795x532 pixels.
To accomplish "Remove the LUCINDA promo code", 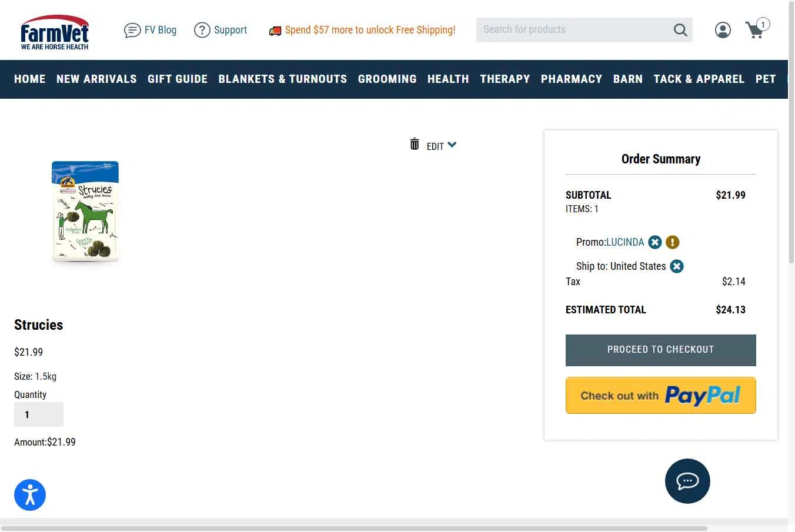I will [655, 242].
